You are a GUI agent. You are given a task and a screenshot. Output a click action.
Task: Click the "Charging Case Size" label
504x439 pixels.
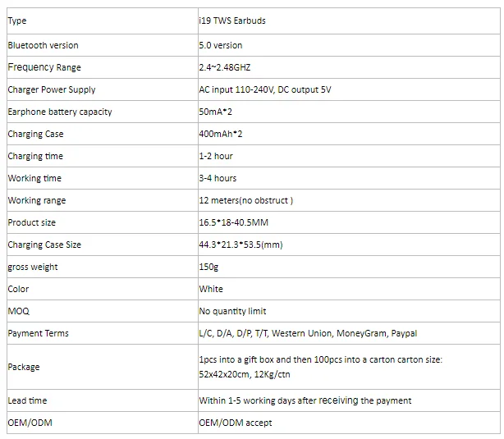tap(44, 245)
